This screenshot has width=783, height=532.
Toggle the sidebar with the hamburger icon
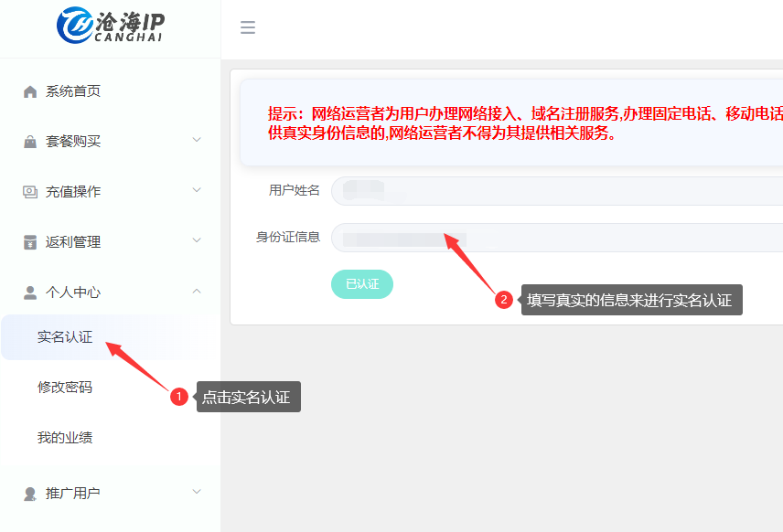pos(247,27)
